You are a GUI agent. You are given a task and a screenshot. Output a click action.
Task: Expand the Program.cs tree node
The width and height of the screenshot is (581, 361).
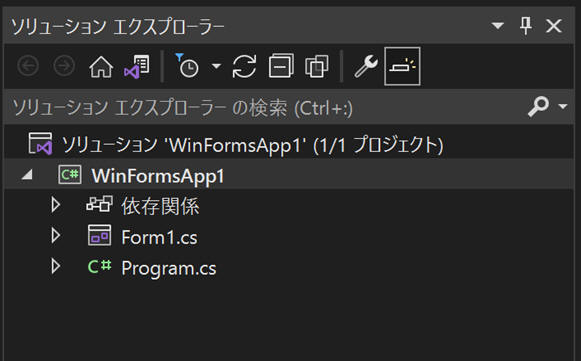[56, 266]
